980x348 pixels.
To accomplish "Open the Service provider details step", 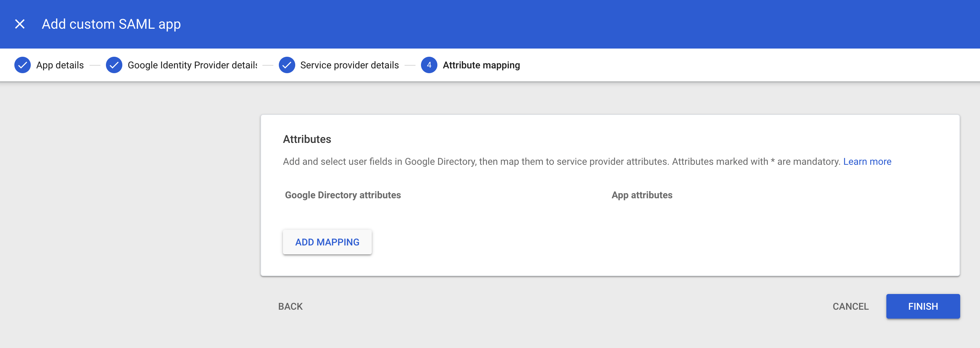I will point(349,65).
